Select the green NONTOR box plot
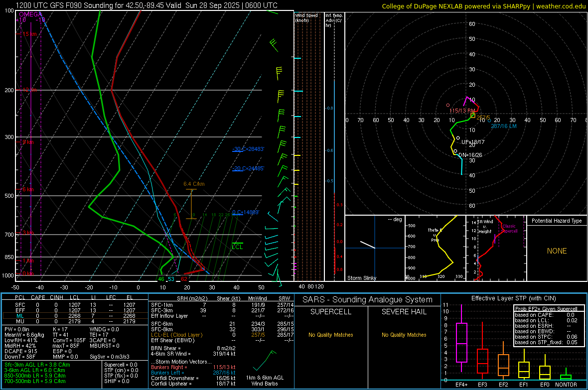The image size is (588, 390). (566, 374)
